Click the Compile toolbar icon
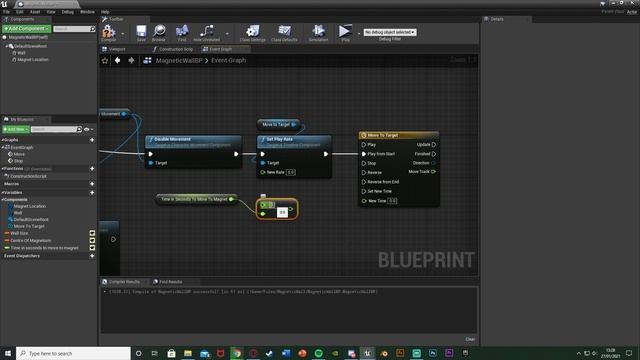The image size is (640, 360). tap(109, 31)
